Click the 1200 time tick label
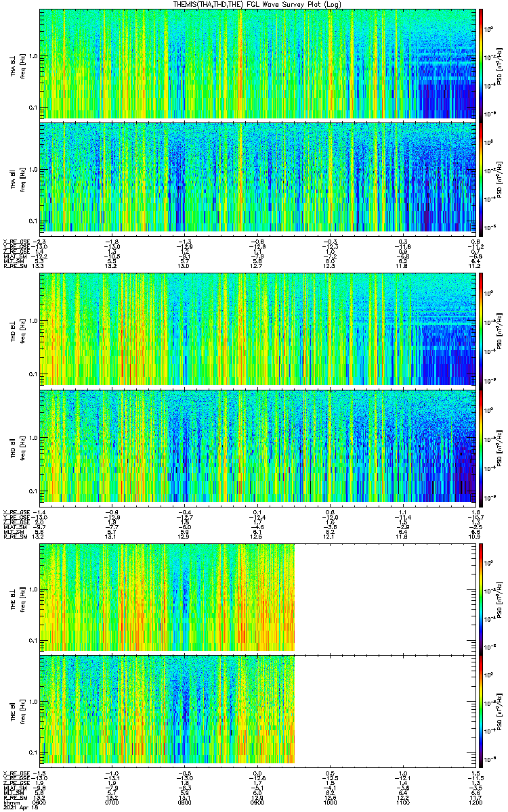The image size is (508, 812). click(x=475, y=802)
